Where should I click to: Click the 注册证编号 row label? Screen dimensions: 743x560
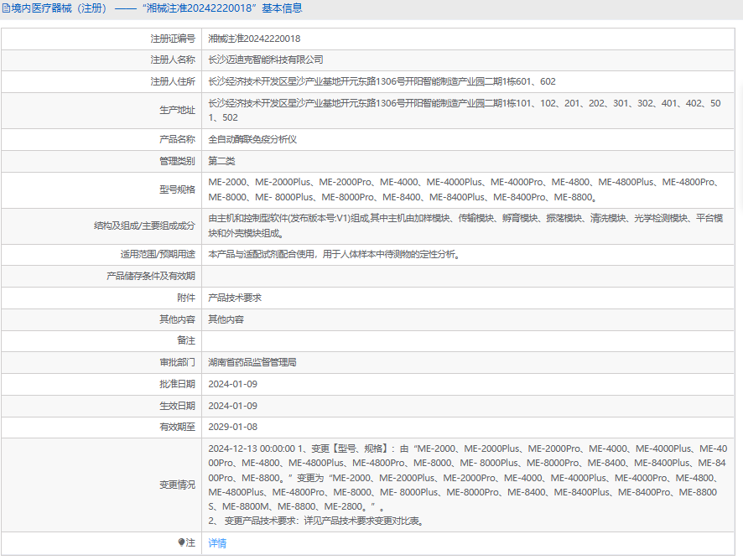(173, 39)
